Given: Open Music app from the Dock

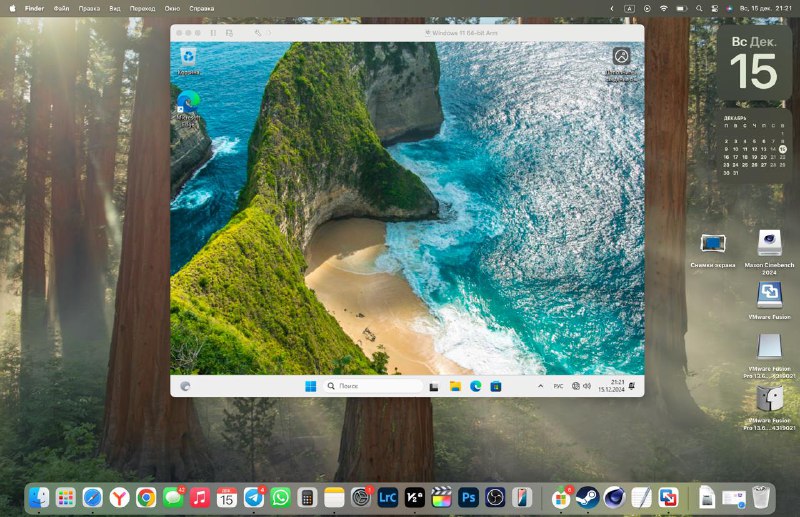Looking at the screenshot, I should [199, 498].
